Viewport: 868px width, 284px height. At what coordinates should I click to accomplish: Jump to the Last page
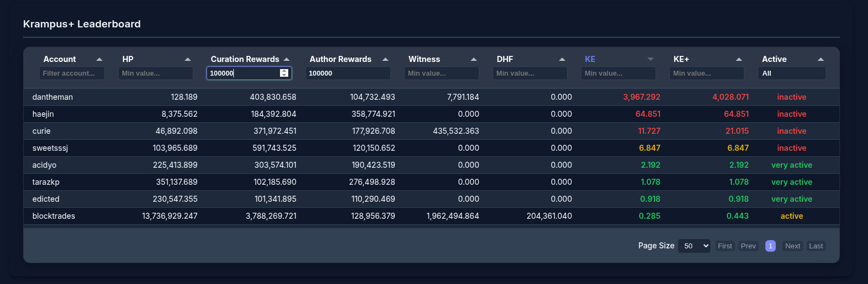816,246
